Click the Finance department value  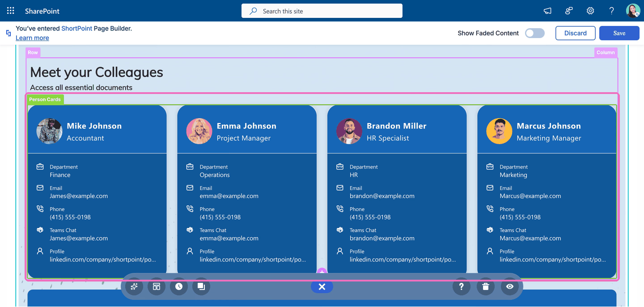[x=60, y=175]
